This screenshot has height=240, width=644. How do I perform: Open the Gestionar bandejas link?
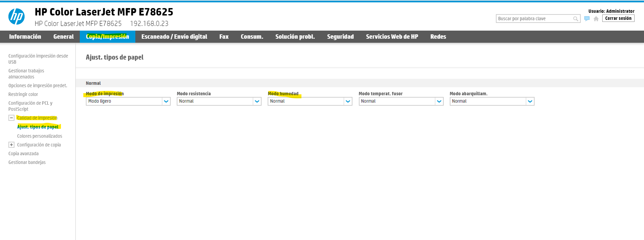click(27, 162)
